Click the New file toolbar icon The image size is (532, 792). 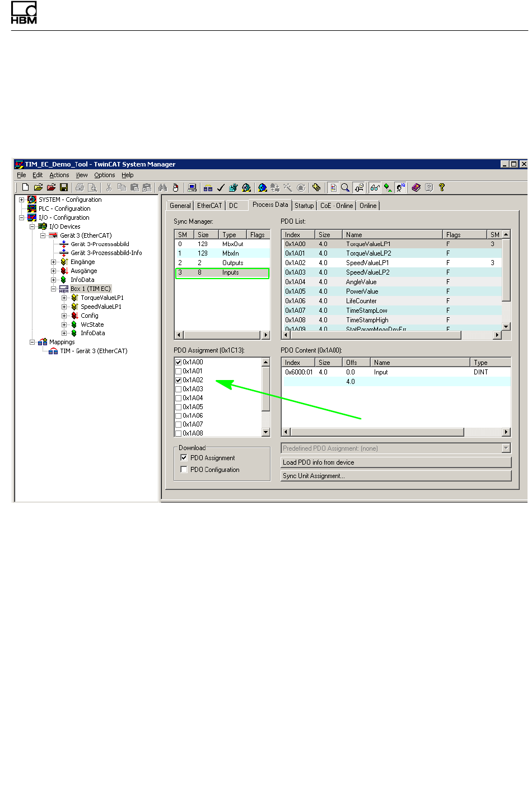pyautogui.click(x=25, y=188)
